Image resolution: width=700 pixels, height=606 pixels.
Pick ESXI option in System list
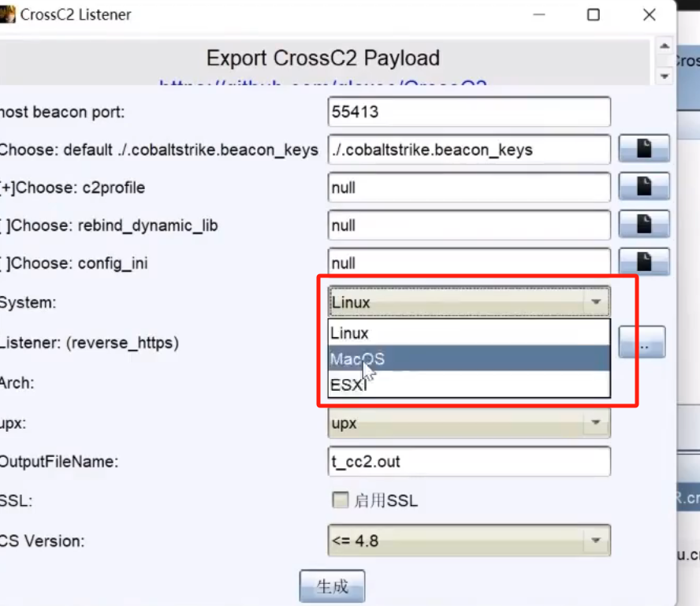pos(469,384)
